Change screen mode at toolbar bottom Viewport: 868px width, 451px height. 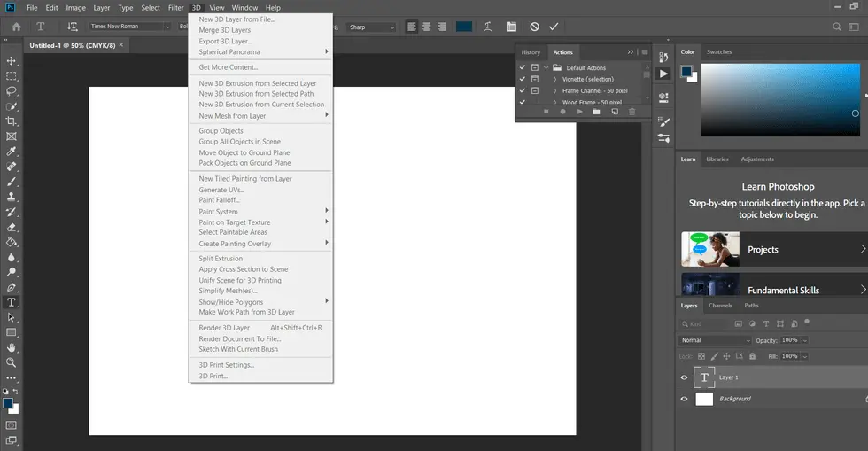click(x=11, y=440)
